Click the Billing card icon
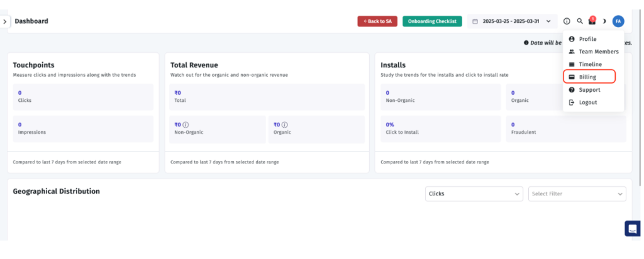The width and height of the screenshot is (644, 259). (571, 77)
